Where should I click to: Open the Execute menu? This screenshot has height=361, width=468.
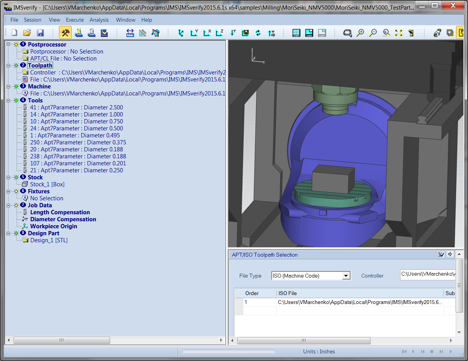pyautogui.click(x=75, y=20)
